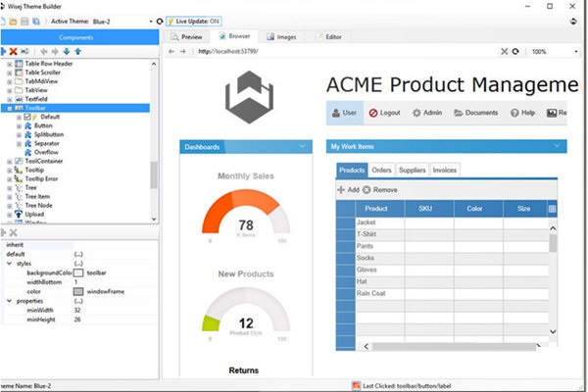Screen dimensions: 588x392
Task: Select the Upload component
Action: pyautogui.click(x=34, y=215)
